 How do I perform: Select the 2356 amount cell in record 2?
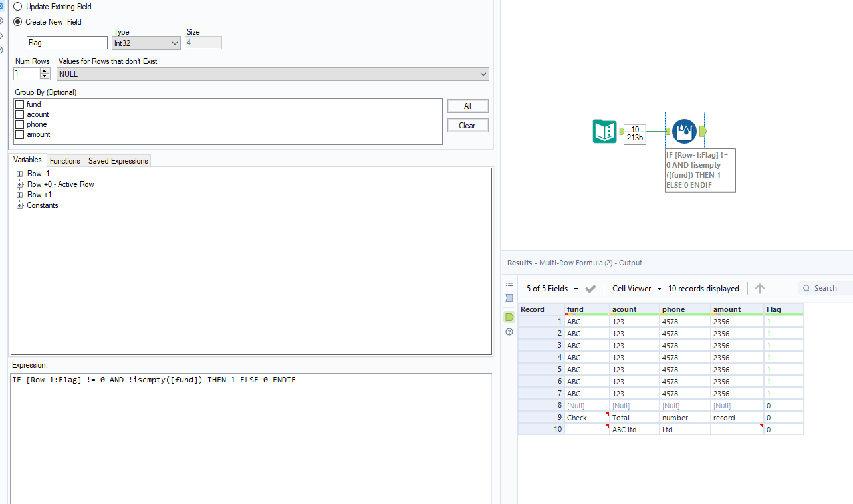[x=737, y=334]
